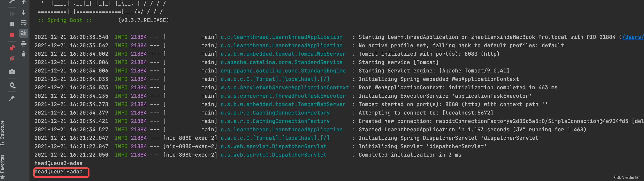Pin the tab using pushpin icon

coord(12,98)
